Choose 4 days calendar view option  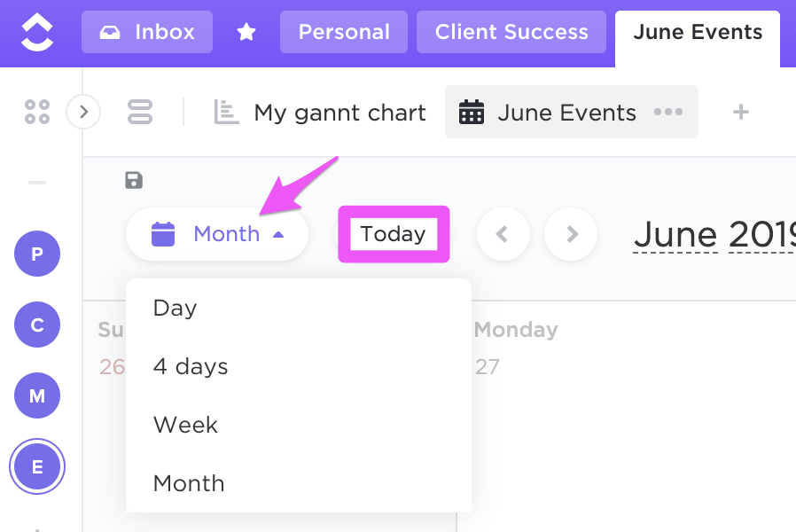click(191, 367)
